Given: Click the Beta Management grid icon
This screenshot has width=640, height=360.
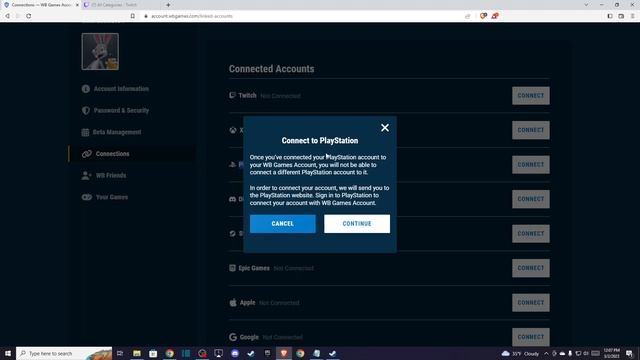Looking at the screenshot, I should [85, 132].
